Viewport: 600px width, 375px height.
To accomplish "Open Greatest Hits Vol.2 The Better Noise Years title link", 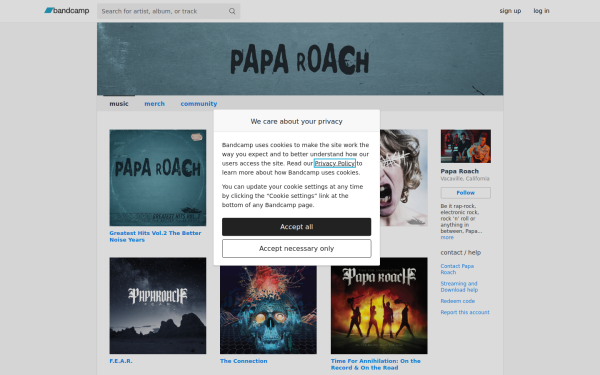I will pyautogui.click(x=155, y=236).
